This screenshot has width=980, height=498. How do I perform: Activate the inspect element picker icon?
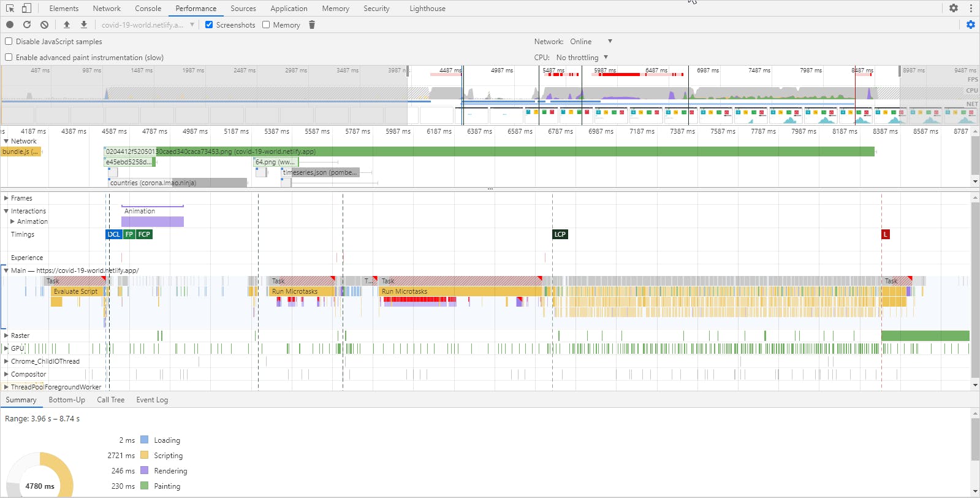point(10,8)
